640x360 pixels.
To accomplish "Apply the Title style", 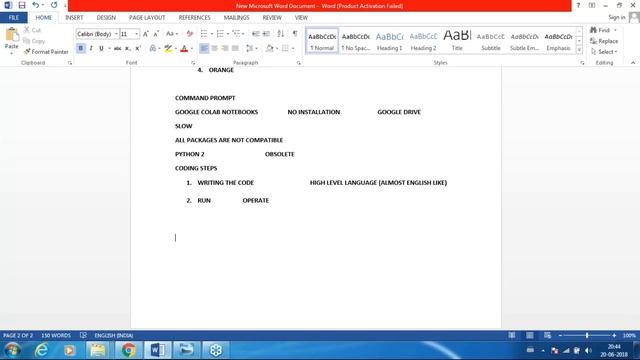I will click(457, 41).
